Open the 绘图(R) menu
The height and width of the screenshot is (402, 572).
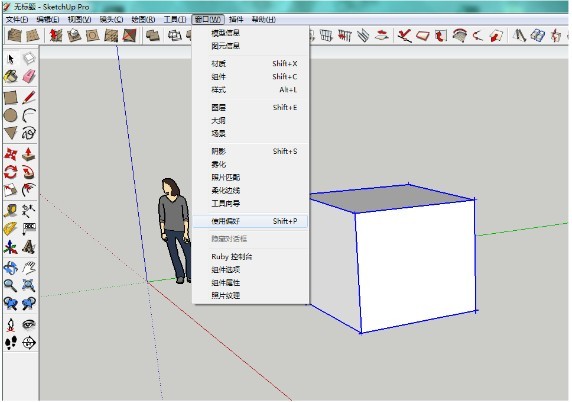coord(143,19)
